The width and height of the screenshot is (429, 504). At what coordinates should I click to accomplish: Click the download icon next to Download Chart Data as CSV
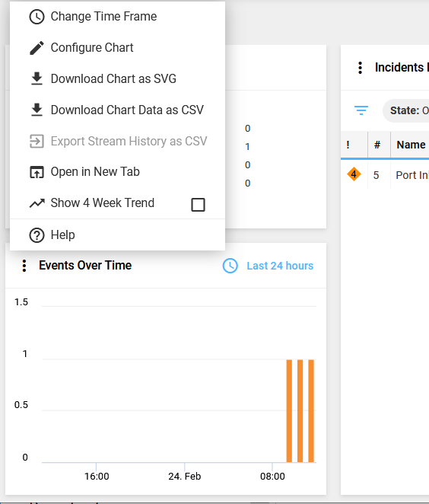37,110
